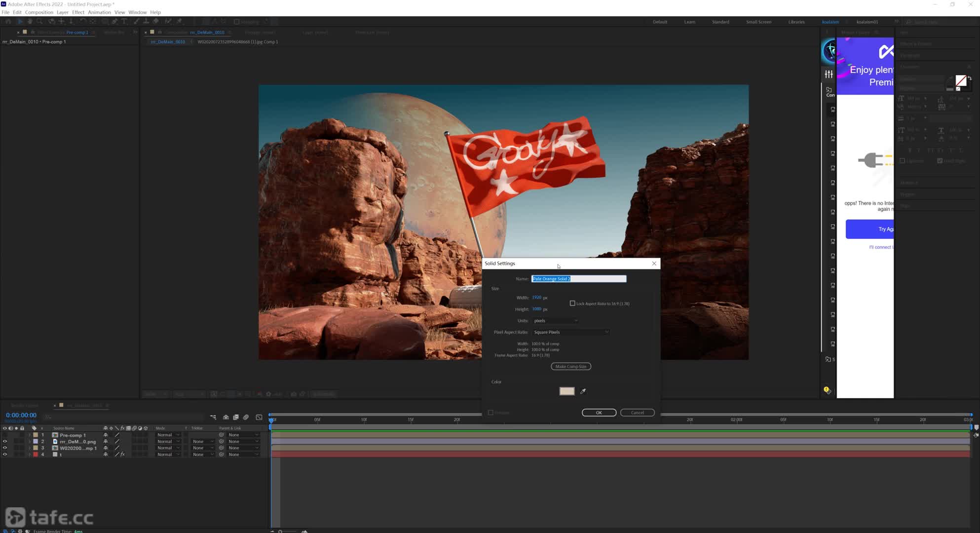The height and width of the screenshot is (533, 980).
Task: Click the I'll connect link in plugin panel
Action: pyautogui.click(x=881, y=247)
